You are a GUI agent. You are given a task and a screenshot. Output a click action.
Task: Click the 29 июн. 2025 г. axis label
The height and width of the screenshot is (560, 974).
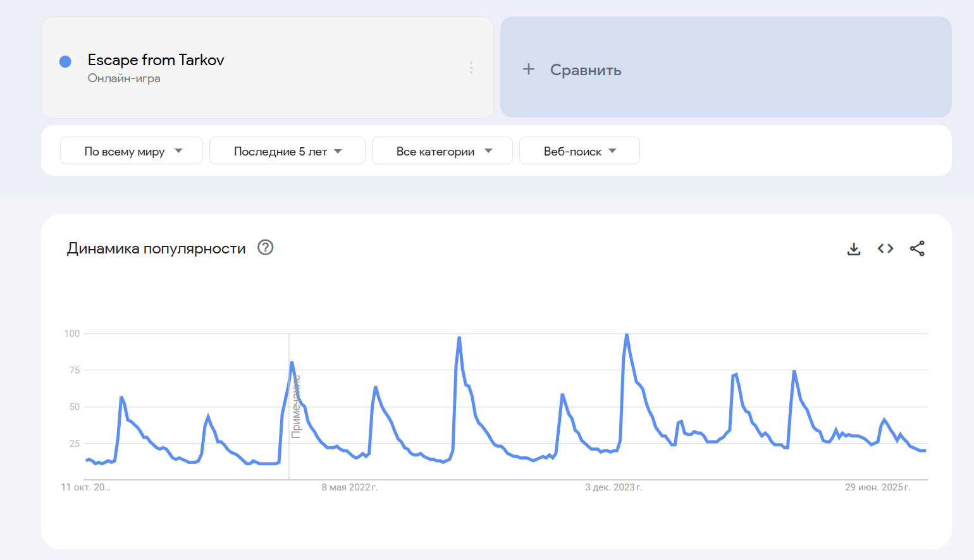[x=877, y=487]
